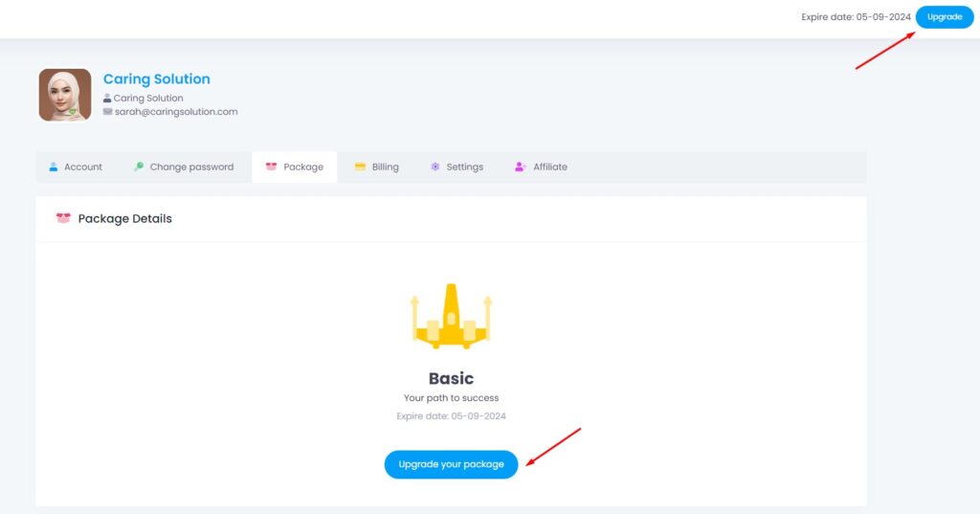Screen dimensions: 980x514
Task: Open the Billing tab
Action: pos(377,167)
